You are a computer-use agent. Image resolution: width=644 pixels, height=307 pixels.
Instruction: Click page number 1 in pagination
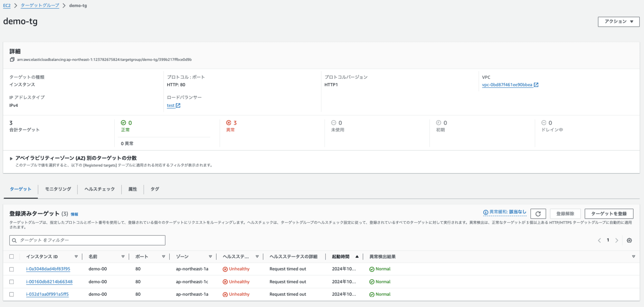click(608, 240)
